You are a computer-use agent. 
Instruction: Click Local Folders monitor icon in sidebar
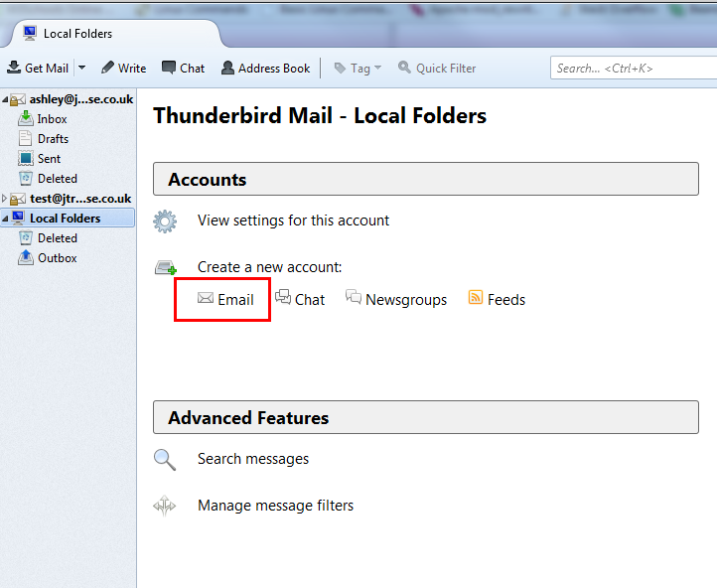[x=18, y=218]
